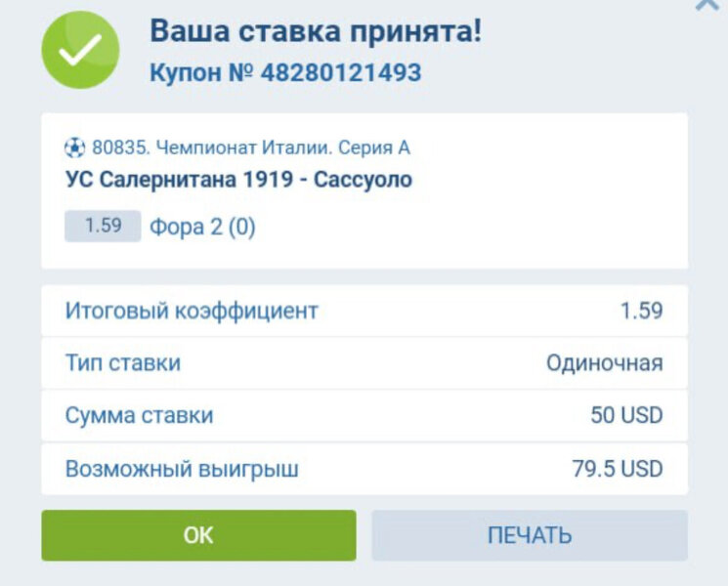
Task: Click the ПЕЧАТЬ print button
Action: coord(529,535)
